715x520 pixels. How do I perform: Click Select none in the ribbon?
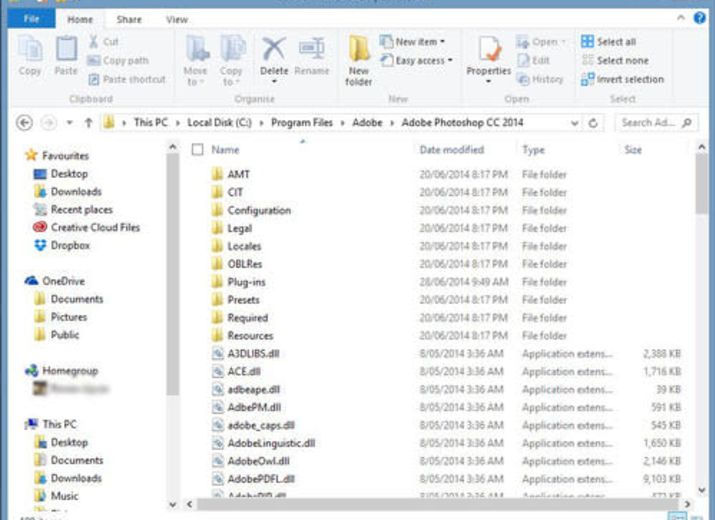(x=615, y=61)
